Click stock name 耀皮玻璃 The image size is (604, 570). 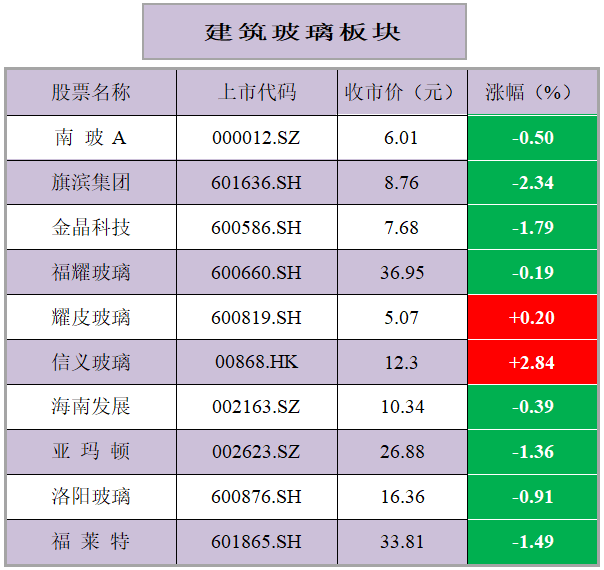point(91,317)
